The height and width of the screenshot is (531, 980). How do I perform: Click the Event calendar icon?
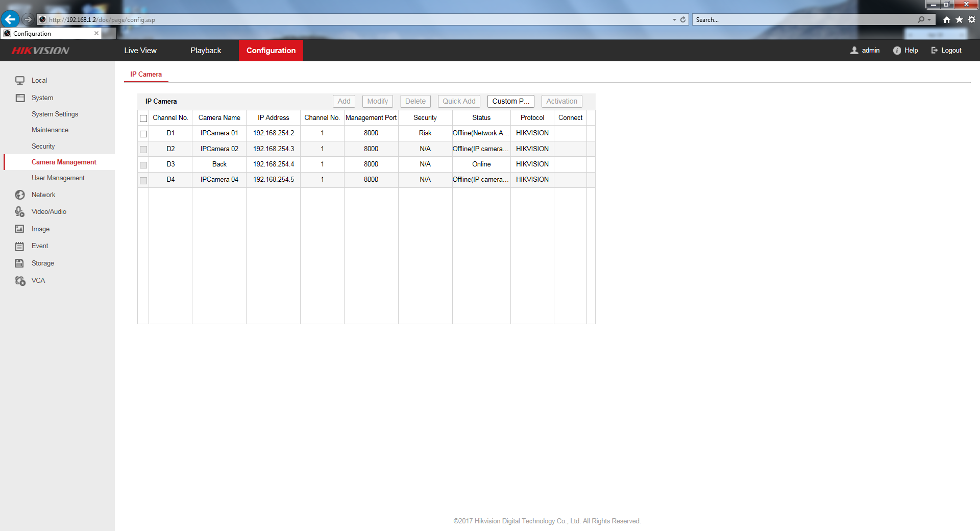20,246
